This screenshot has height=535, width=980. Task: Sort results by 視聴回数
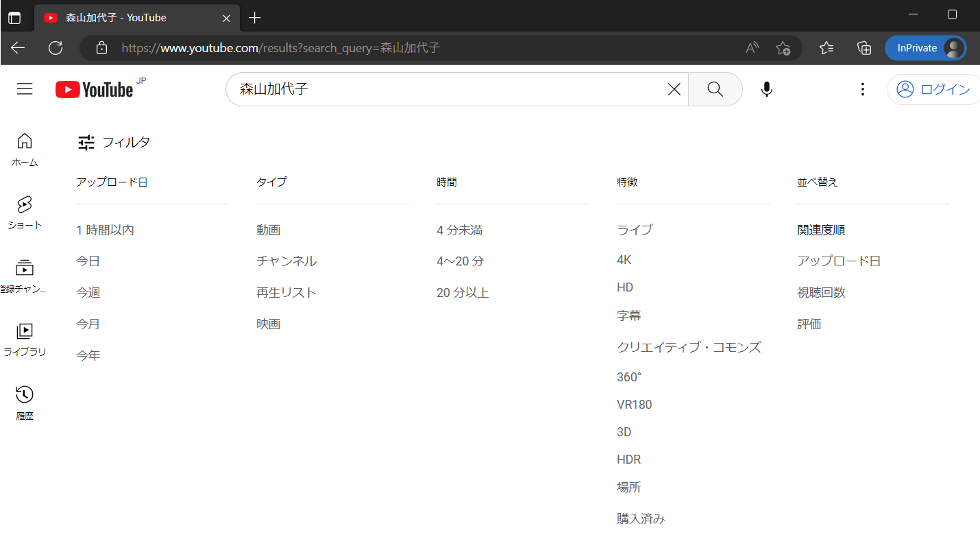pos(821,293)
